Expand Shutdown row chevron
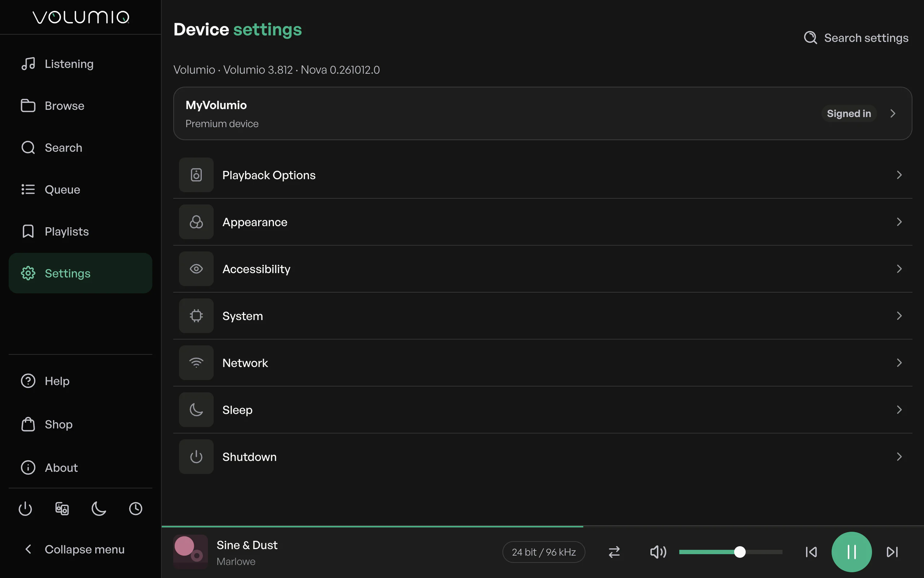924x578 pixels. 899,457
